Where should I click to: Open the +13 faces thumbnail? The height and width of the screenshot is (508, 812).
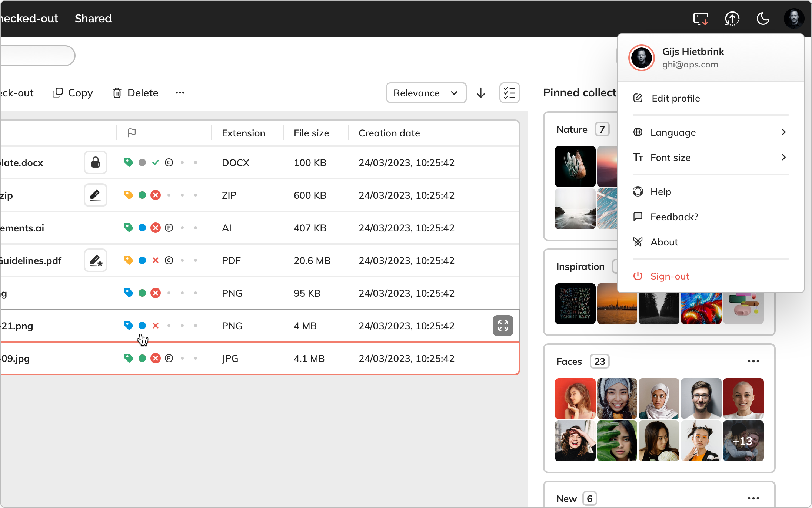click(743, 441)
